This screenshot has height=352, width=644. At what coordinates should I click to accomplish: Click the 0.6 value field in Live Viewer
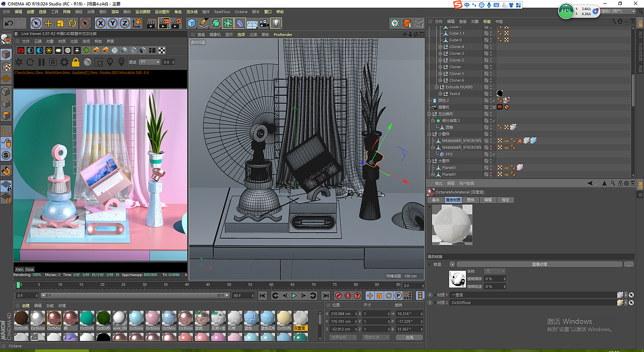[169, 62]
